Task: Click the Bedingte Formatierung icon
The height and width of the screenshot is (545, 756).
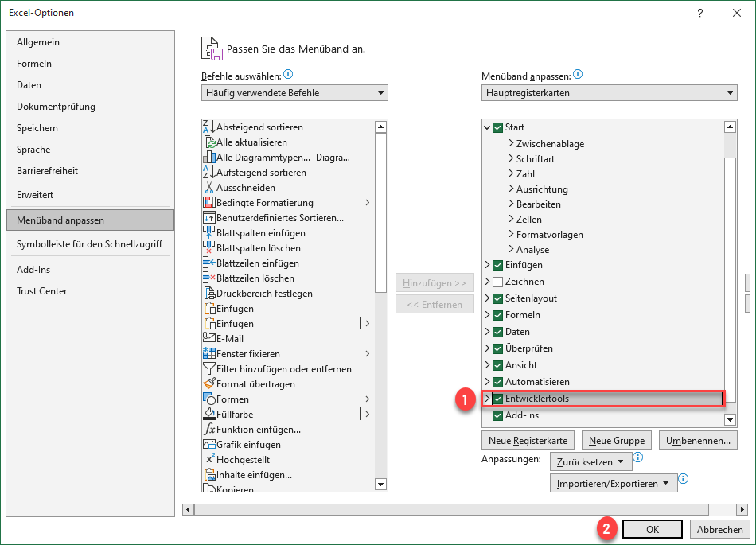Action: coord(208,202)
